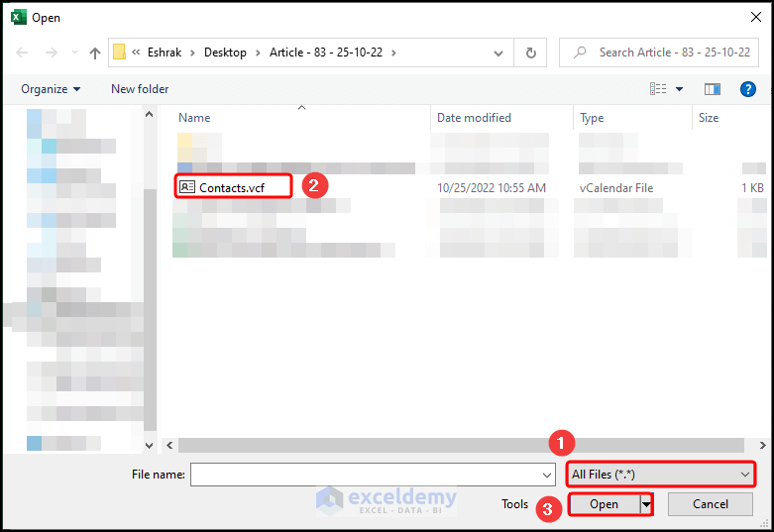The width and height of the screenshot is (774, 532).
Task: Open Help with the question mark icon
Action: (x=748, y=89)
